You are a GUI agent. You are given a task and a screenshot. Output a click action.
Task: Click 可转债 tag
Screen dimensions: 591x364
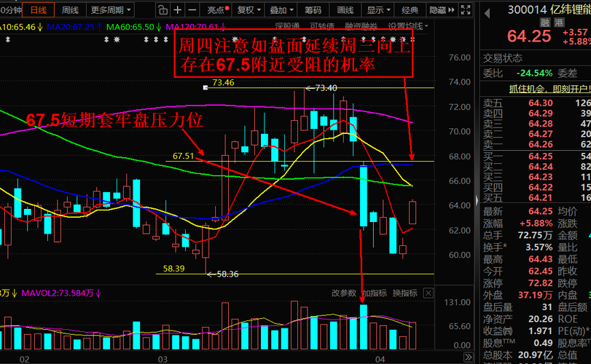click(x=322, y=26)
